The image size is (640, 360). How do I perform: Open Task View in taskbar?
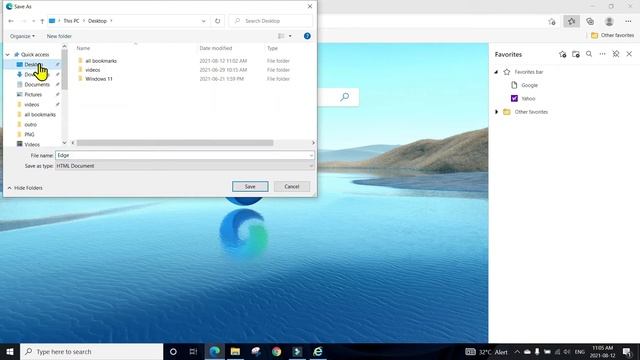(x=193, y=351)
